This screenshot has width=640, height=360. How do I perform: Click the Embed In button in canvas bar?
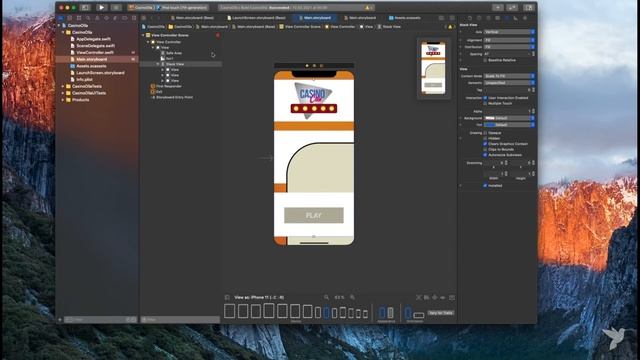coord(452,298)
